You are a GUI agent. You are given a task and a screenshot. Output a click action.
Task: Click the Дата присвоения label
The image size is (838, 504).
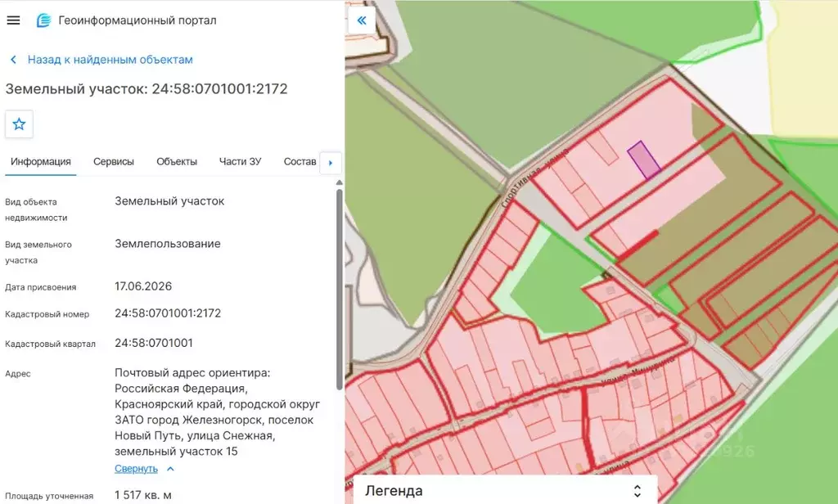[41, 287]
